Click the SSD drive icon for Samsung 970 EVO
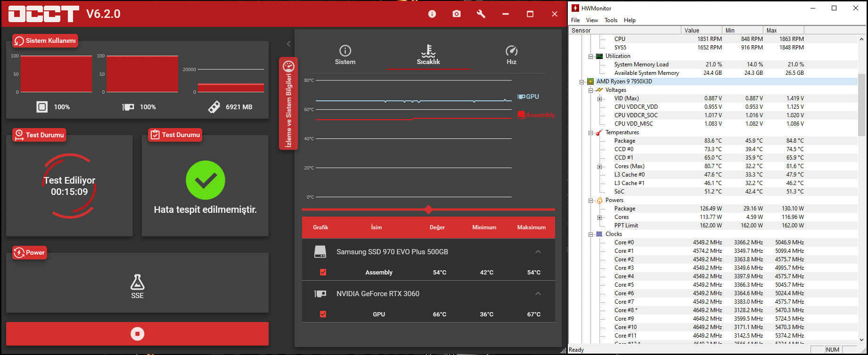868x355 pixels. pos(320,252)
